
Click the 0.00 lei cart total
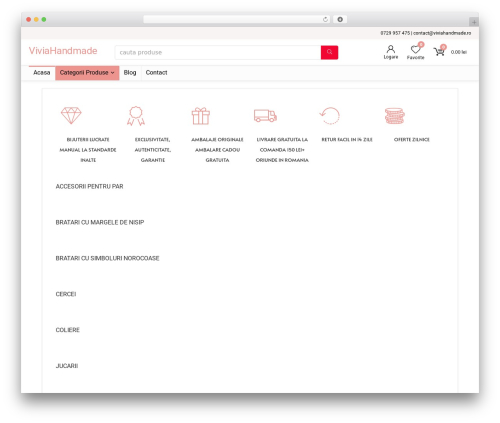coord(459,52)
